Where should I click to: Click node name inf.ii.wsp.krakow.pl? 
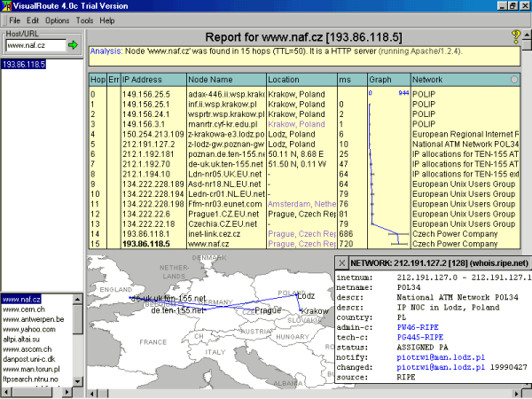(223, 104)
